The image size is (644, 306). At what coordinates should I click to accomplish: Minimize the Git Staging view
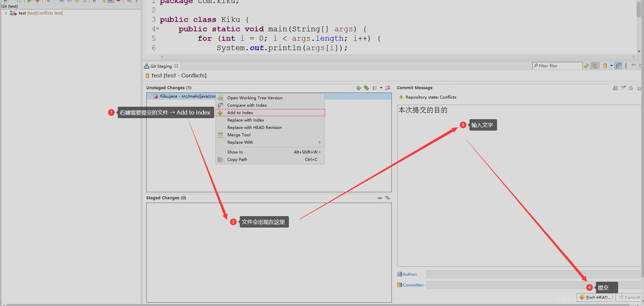[x=634, y=65]
